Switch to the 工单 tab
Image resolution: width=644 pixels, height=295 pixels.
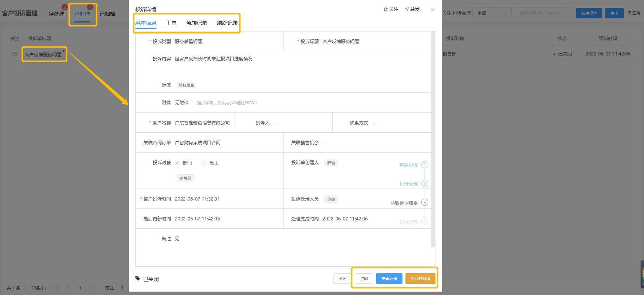171,23
